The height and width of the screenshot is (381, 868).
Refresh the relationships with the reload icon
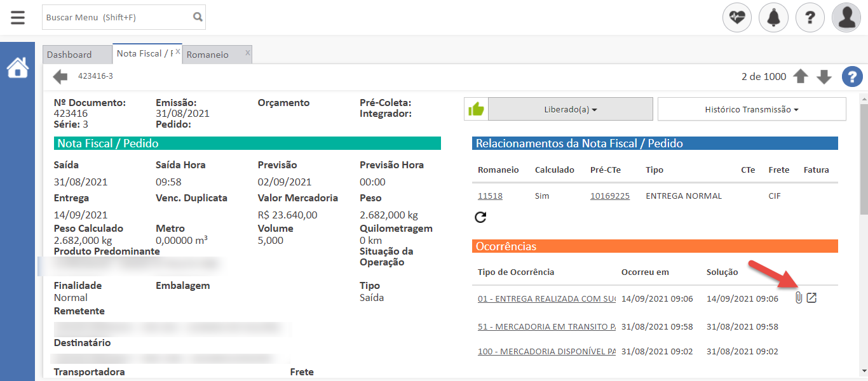pyautogui.click(x=481, y=217)
